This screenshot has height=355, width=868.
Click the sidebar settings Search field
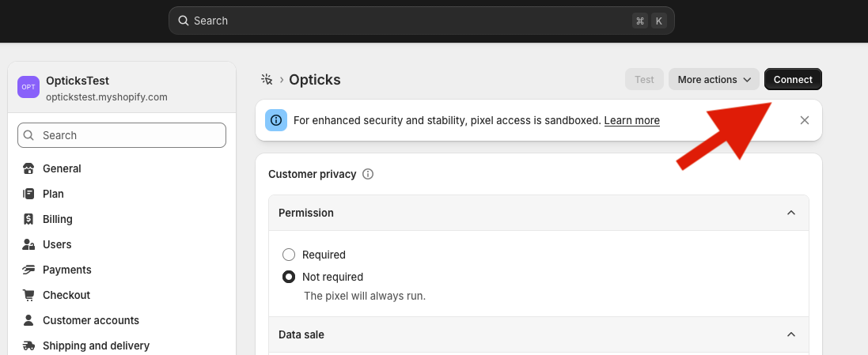122,135
